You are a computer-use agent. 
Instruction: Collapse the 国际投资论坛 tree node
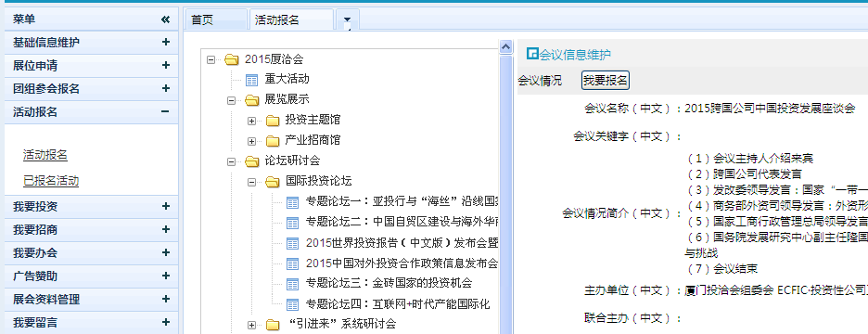pos(252,181)
